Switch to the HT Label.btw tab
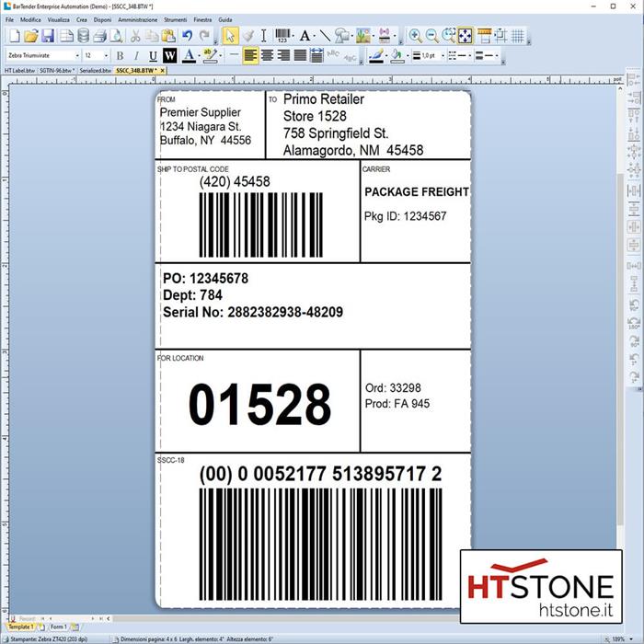Screen dimensions: 644x644 coord(19,71)
